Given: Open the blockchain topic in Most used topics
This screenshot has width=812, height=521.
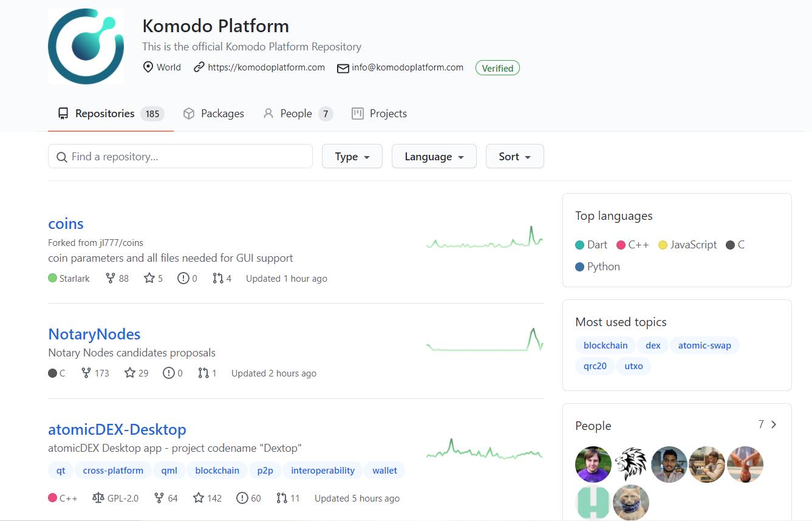Looking at the screenshot, I should click(x=606, y=346).
